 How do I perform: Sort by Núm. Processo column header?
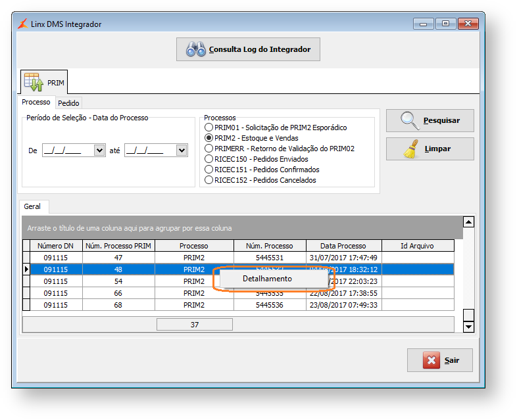pos(270,246)
